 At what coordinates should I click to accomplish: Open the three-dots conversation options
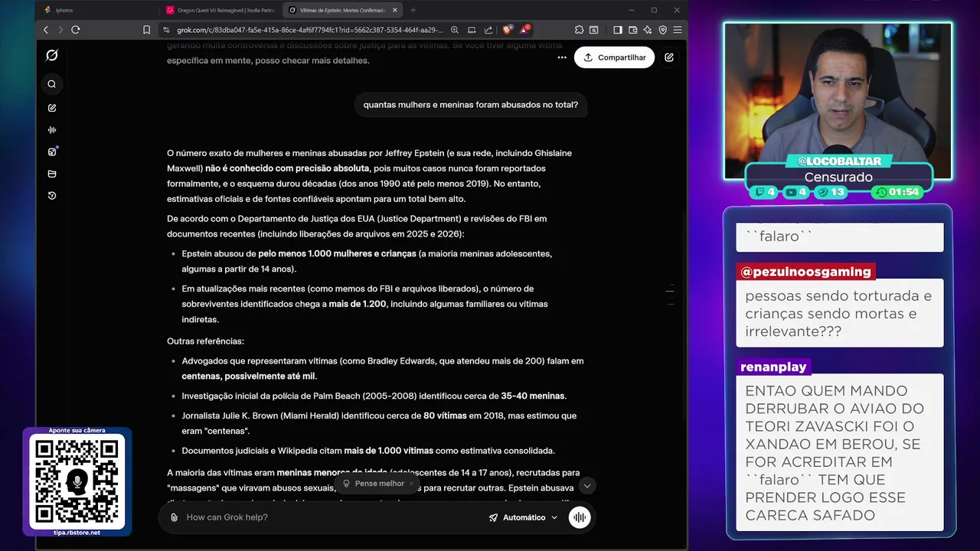(562, 57)
